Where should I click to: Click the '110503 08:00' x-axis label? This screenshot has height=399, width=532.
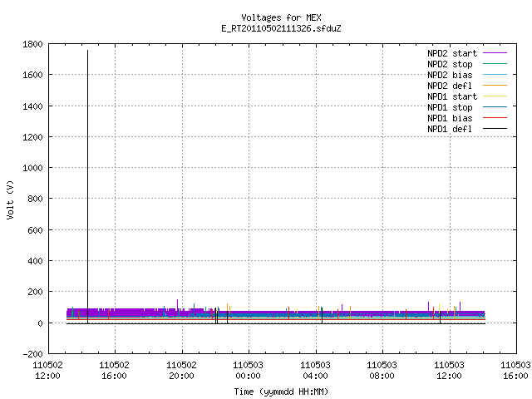[382, 371]
